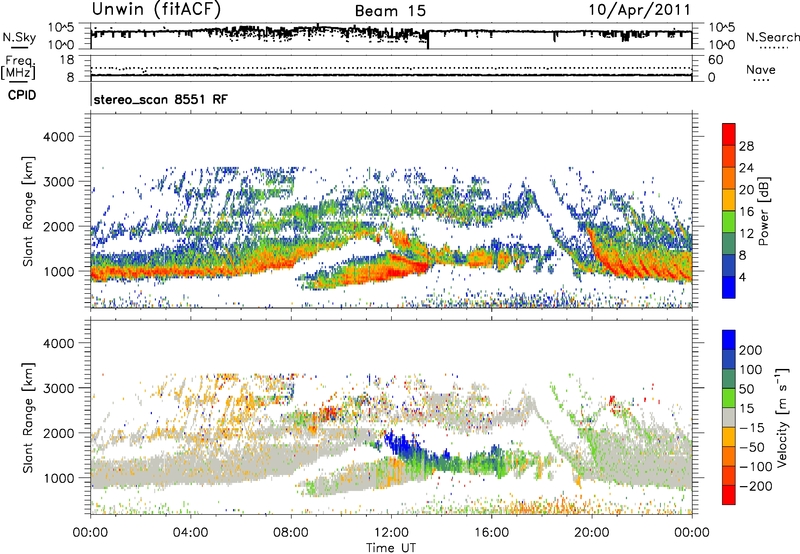Click the "4000" tick on the velocity panel
This screenshot has height=554, width=800.
click(x=59, y=343)
